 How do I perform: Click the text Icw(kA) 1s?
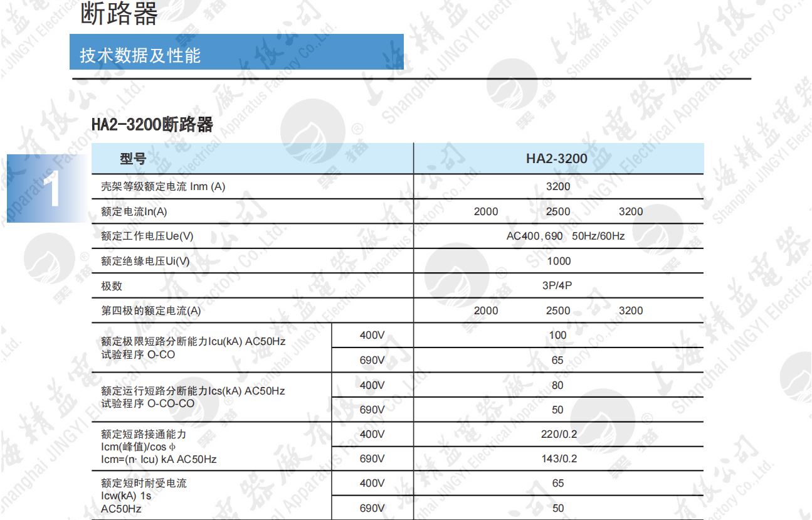click(126, 496)
